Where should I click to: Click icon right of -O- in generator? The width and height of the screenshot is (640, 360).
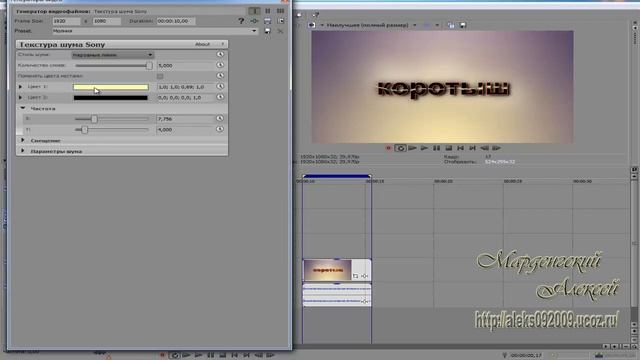(x=267, y=21)
